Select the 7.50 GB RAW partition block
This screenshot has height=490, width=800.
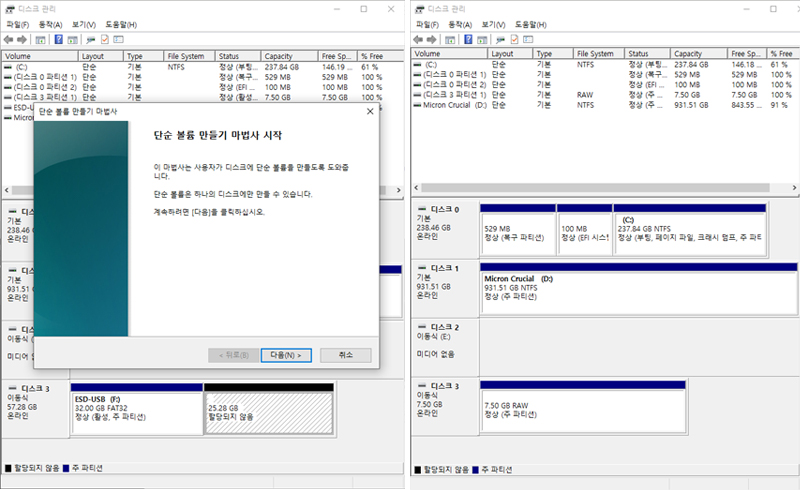click(x=582, y=407)
